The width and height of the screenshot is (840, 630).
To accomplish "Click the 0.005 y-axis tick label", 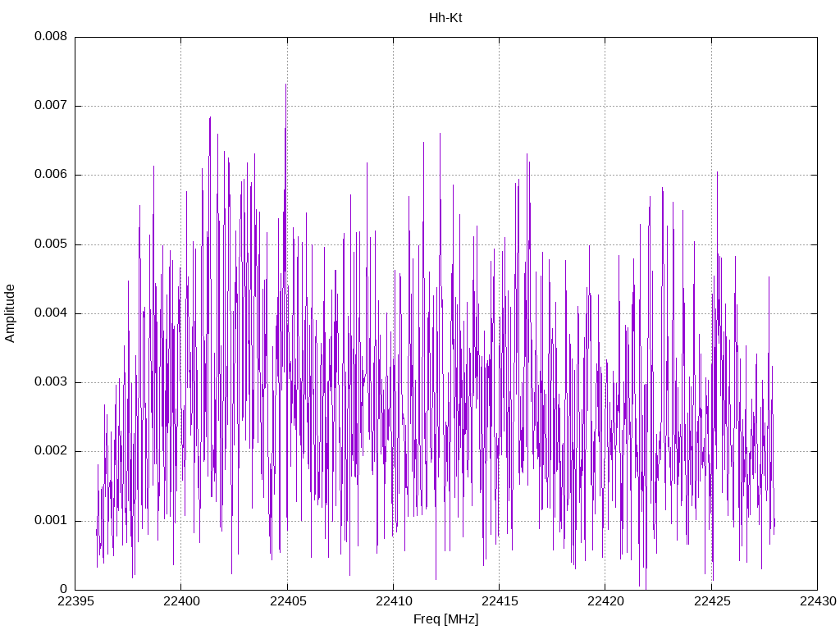I will click(51, 244).
